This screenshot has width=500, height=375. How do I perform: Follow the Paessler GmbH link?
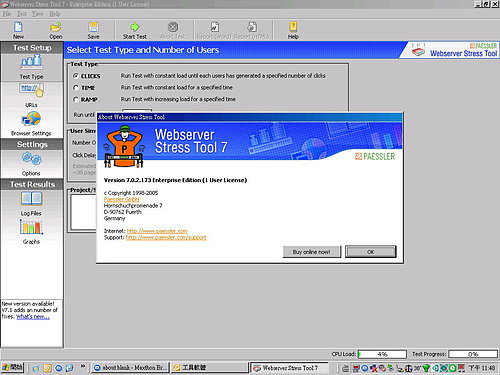(x=121, y=199)
